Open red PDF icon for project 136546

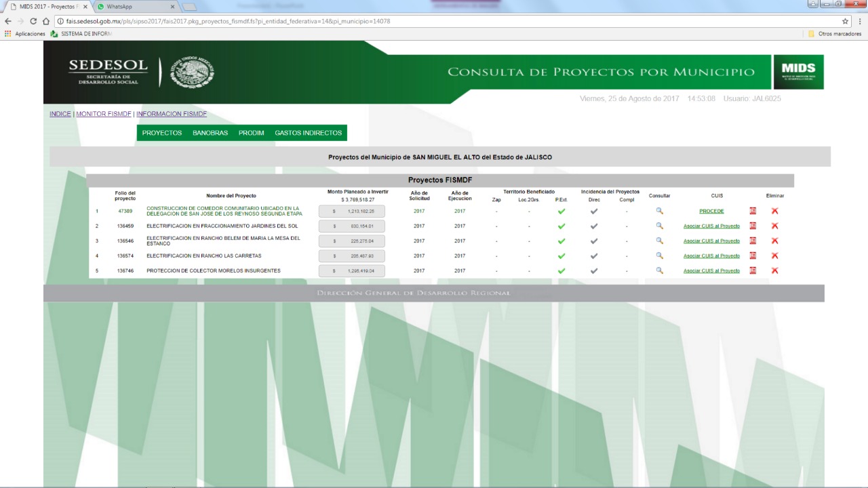tap(753, 241)
